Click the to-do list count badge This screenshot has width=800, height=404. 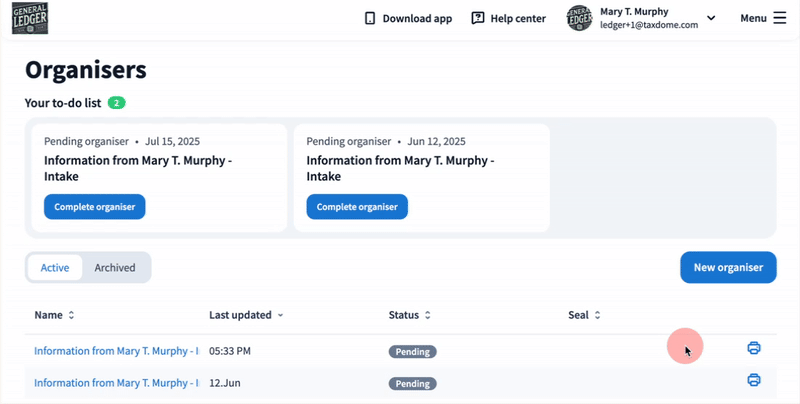click(117, 103)
